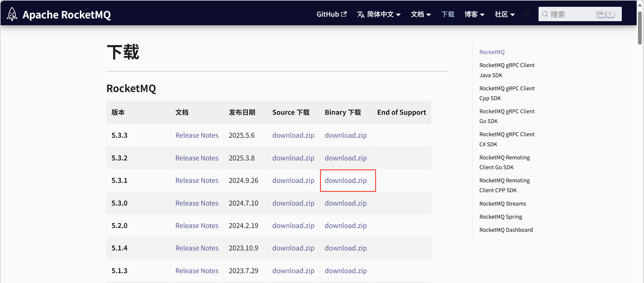Download the 5.3.1 binary zip

coord(345,180)
